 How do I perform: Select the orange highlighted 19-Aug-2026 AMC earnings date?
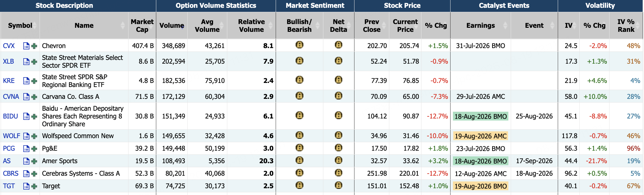[x=481, y=136]
